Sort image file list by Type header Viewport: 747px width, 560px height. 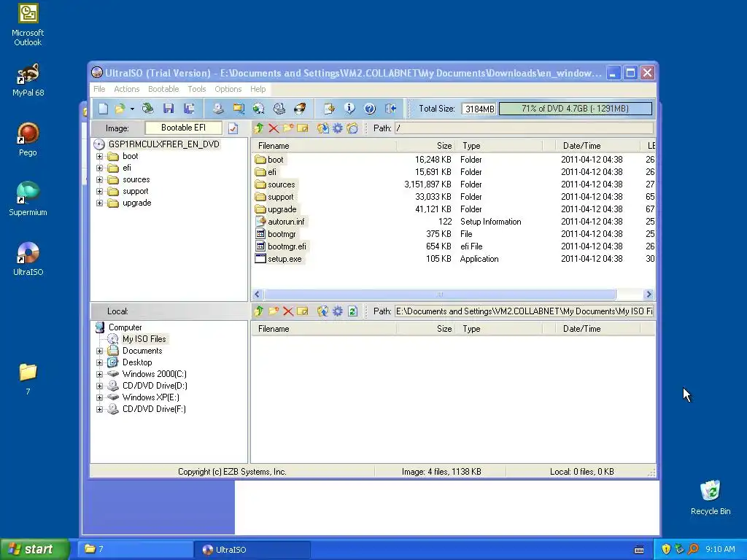(499, 146)
